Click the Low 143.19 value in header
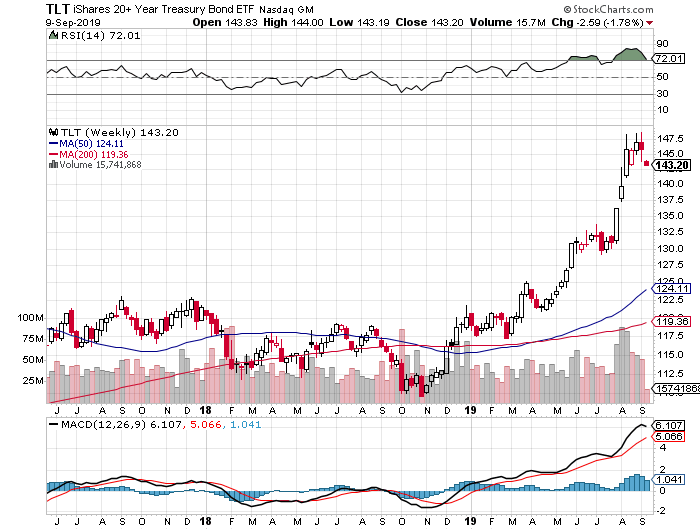The height and width of the screenshot is (530, 700). [359, 22]
